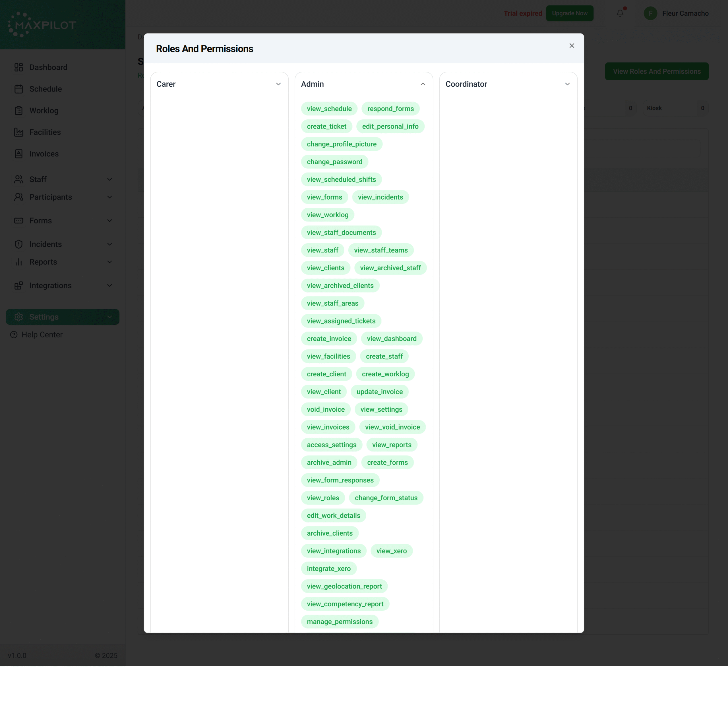Click the Dashboard grid icon in sidebar
The height and width of the screenshot is (709, 728).
(19, 67)
